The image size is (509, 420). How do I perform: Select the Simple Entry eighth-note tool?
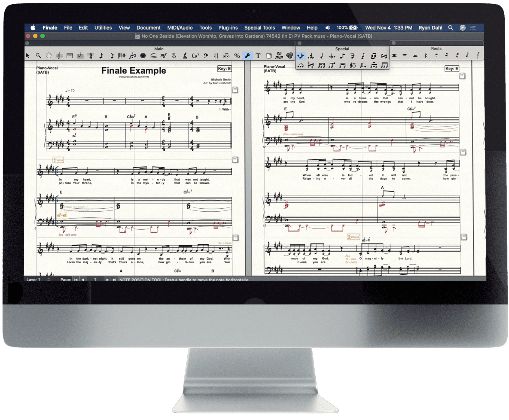(101, 56)
